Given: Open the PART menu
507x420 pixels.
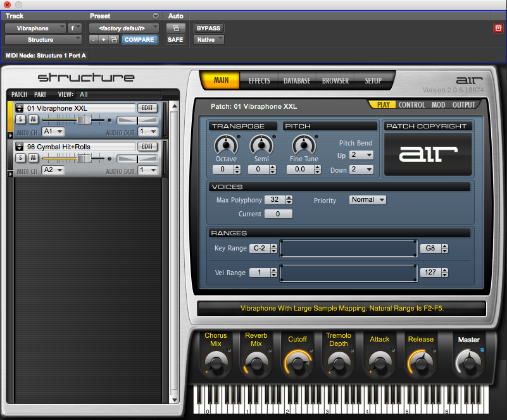Looking at the screenshot, I should 40,94.
